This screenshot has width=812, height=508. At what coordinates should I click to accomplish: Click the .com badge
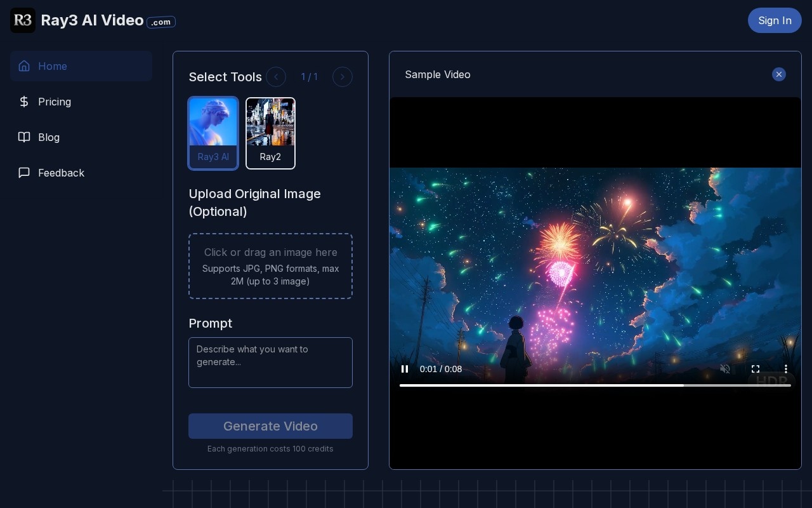pos(161,22)
